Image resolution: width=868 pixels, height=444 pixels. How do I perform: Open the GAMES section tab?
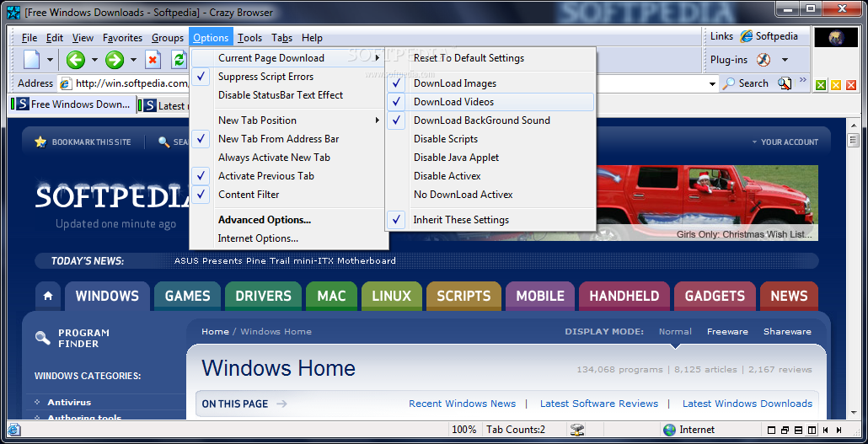[x=188, y=296]
